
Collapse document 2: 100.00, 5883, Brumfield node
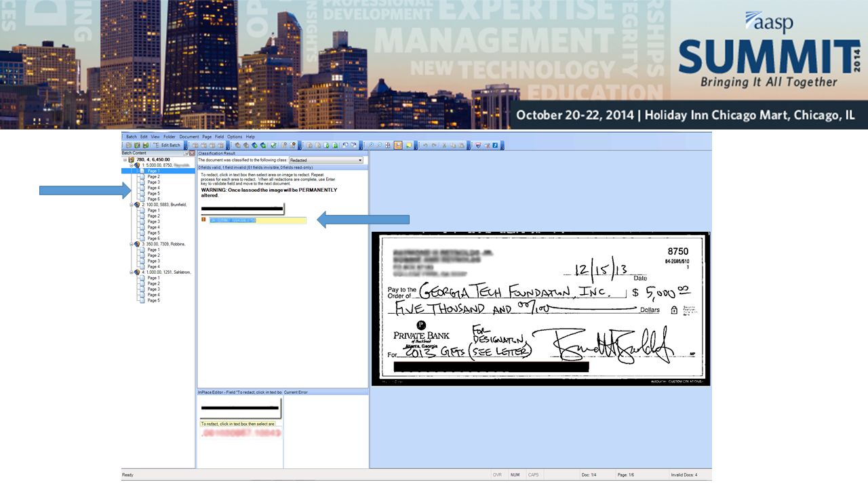coord(132,204)
